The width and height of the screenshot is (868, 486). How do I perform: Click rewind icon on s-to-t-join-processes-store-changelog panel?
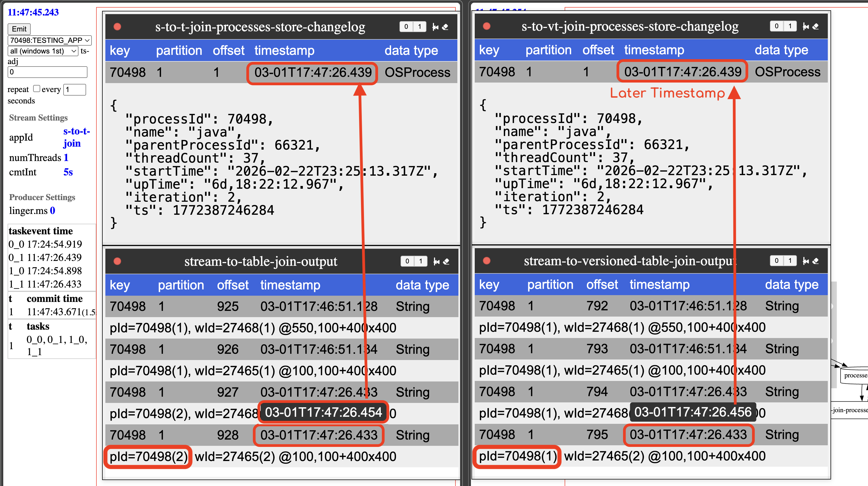tap(435, 27)
